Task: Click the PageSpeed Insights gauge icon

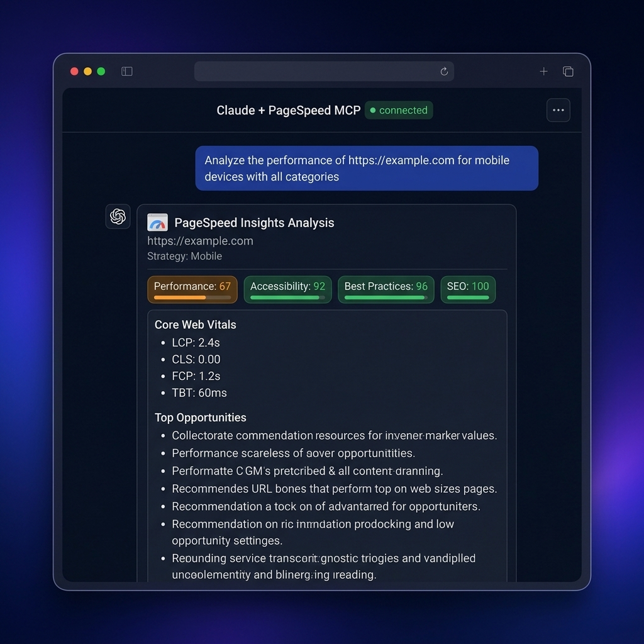Action: pos(157,223)
